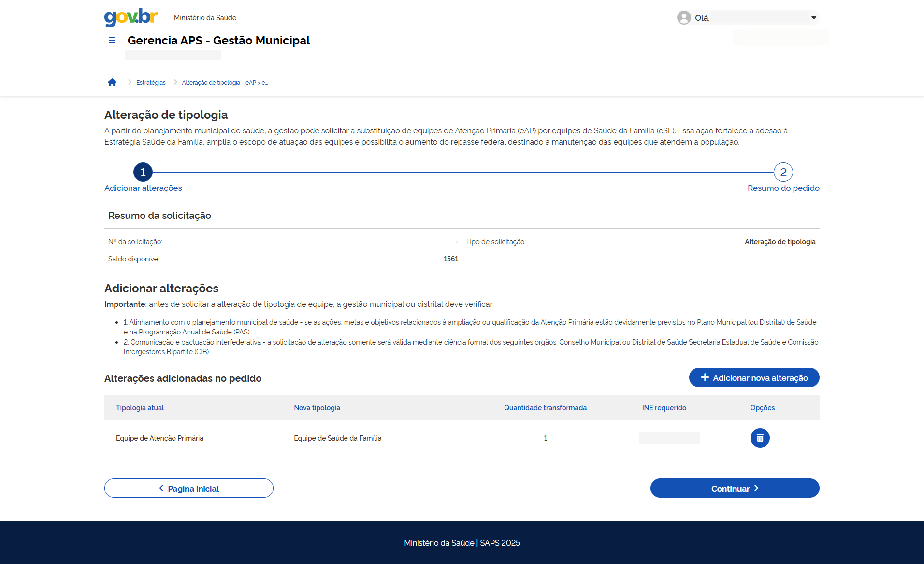Return via Pagina inicial button
The image size is (924, 564).
click(x=189, y=488)
